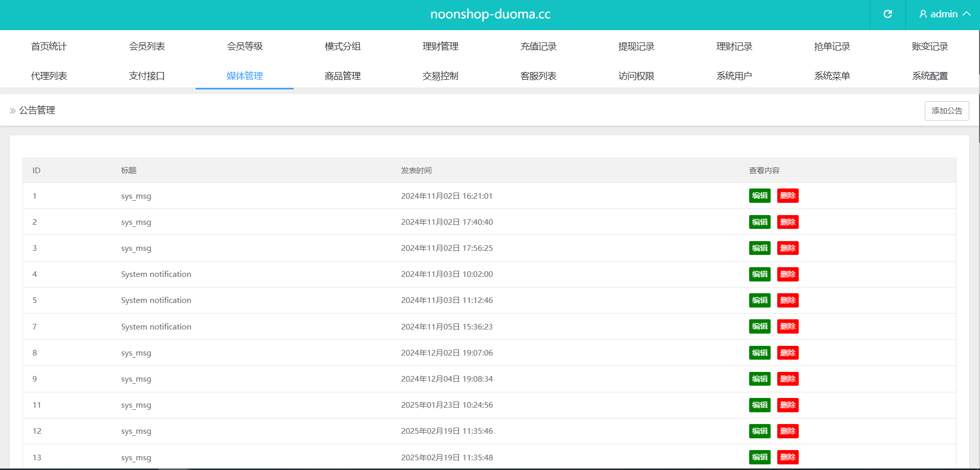
Task: Click the breadcrumb chevron beside 公告管理
Action: tap(13, 111)
